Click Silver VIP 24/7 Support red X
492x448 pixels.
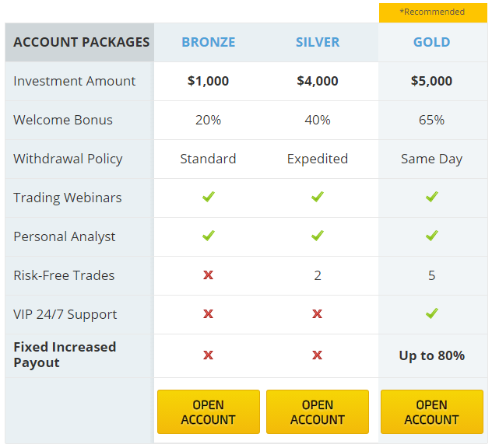(317, 313)
